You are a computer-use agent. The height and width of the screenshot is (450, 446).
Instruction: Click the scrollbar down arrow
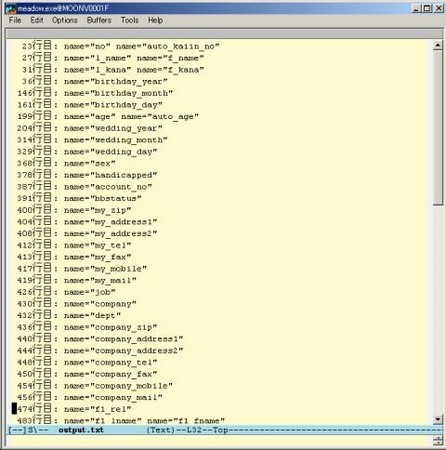pos(438,419)
